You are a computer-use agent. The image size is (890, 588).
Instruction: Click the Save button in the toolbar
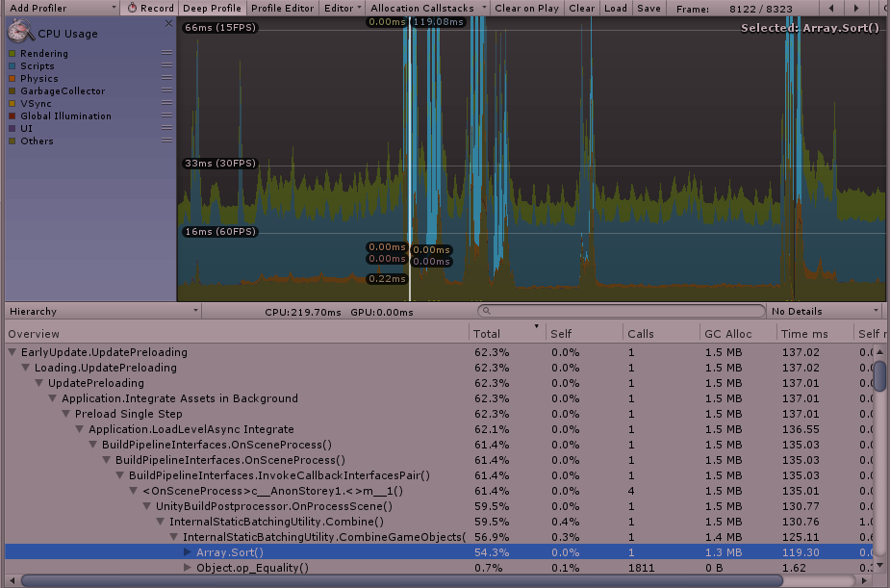pyautogui.click(x=648, y=8)
